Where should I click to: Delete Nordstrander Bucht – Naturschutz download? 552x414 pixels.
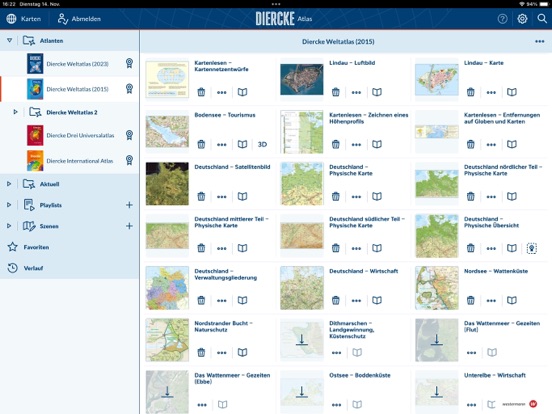coord(201,352)
